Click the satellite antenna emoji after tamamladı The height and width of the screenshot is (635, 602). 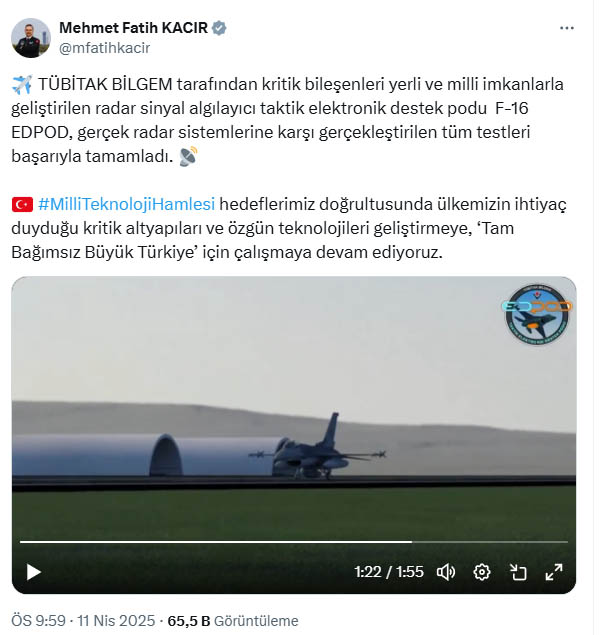pyautogui.click(x=188, y=156)
